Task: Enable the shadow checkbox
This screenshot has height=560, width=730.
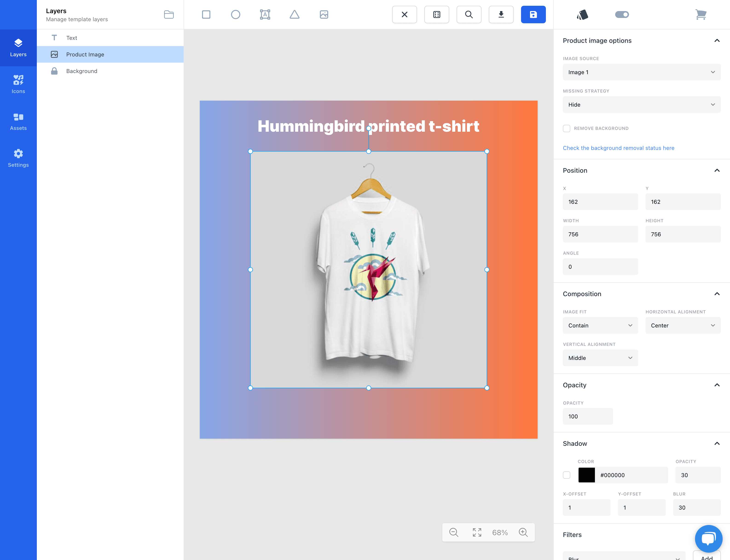Action: click(566, 475)
